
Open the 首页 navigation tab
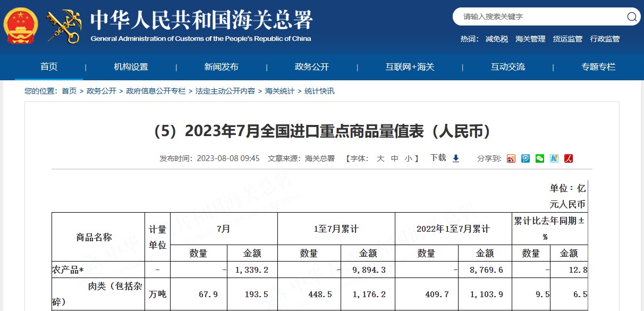[x=49, y=67]
